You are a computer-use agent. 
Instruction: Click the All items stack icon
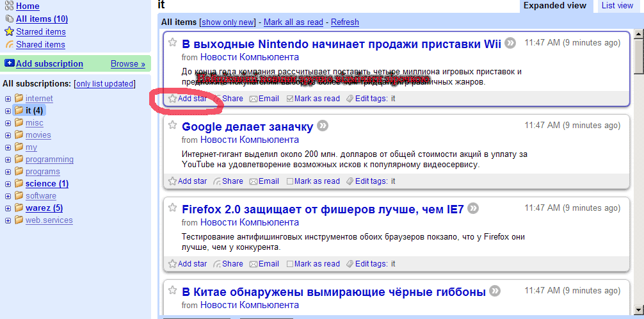10,19
